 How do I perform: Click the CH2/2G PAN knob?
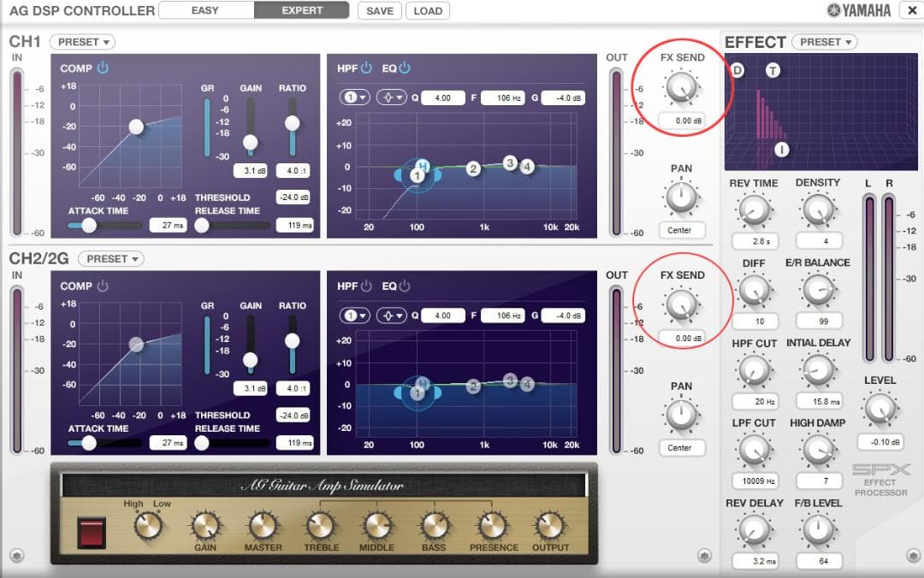pyautogui.click(x=681, y=416)
